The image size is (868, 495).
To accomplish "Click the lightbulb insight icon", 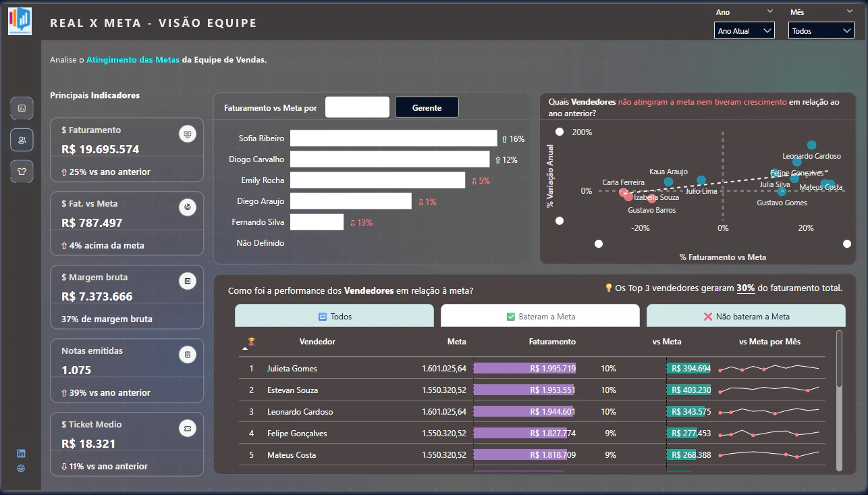I will (x=608, y=288).
